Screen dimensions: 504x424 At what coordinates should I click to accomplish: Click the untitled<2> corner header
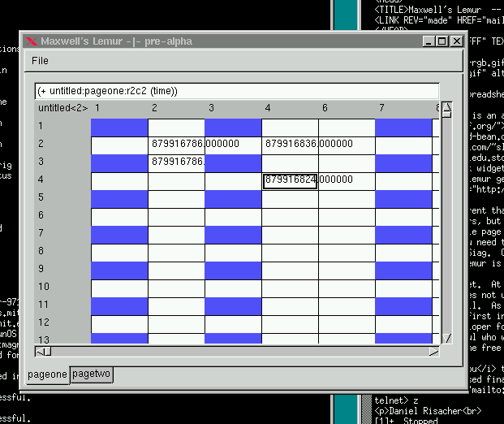(62, 108)
